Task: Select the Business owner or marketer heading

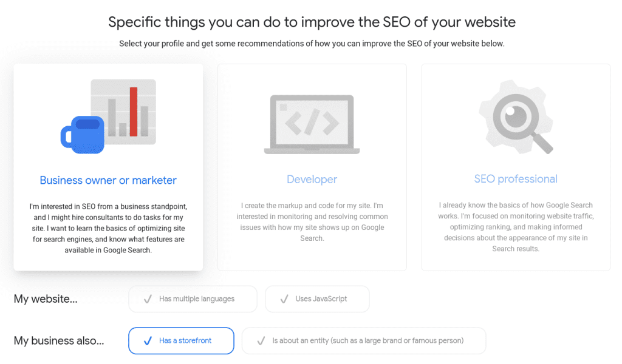Action: click(x=108, y=180)
